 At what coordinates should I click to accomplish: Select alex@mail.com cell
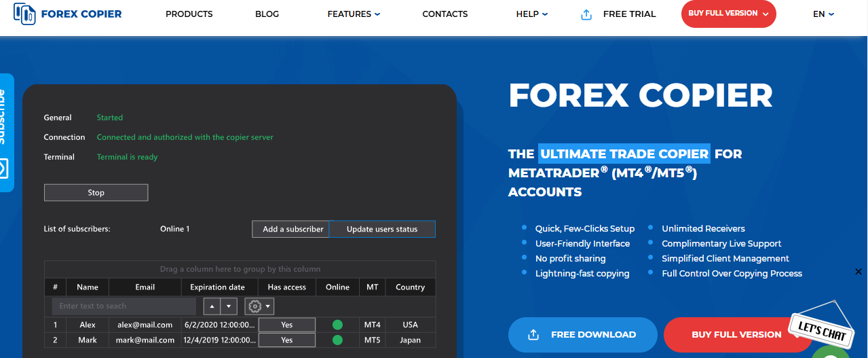pyautogui.click(x=145, y=325)
